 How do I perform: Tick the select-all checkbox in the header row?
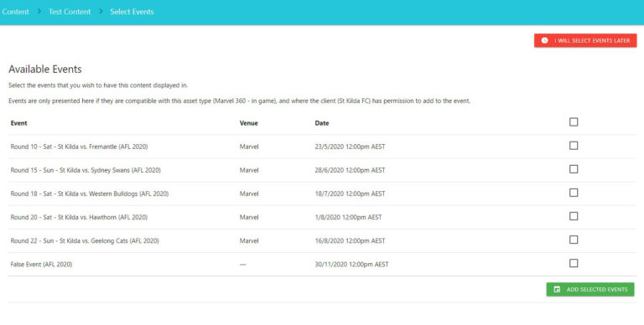574,122
